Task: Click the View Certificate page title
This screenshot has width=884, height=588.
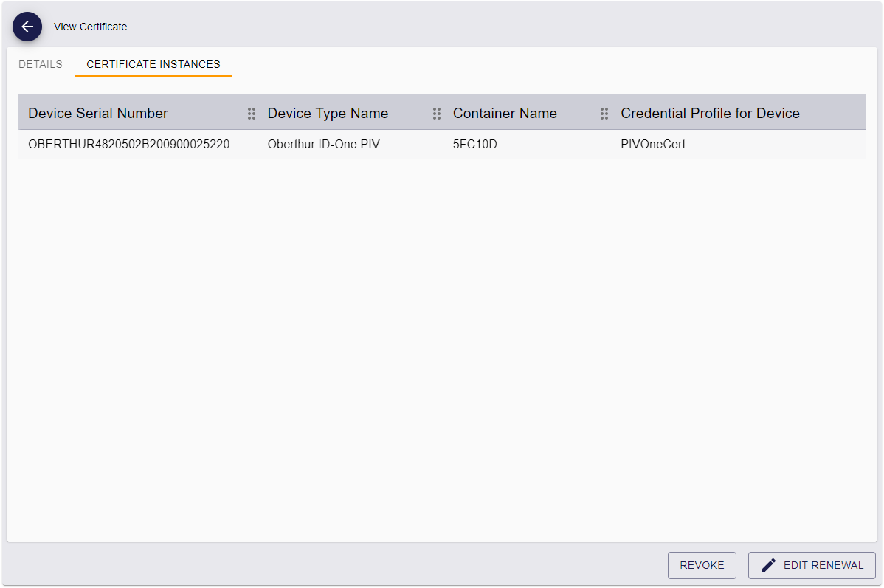Action: point(90,27)
